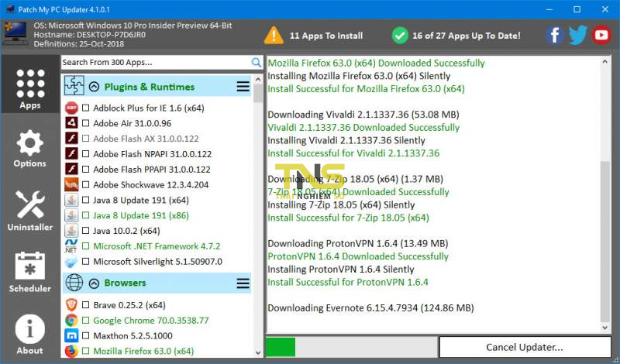Check Microsoft Silverlight 5.1.50907.0 checkbox
This screenshot has width=620, height=364.
85,262
